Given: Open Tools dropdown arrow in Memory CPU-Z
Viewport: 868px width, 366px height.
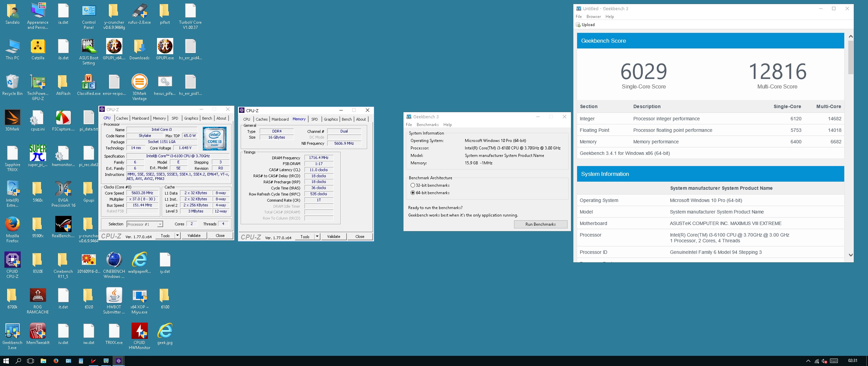Looking at the screenshot, I should click(317, 237).
